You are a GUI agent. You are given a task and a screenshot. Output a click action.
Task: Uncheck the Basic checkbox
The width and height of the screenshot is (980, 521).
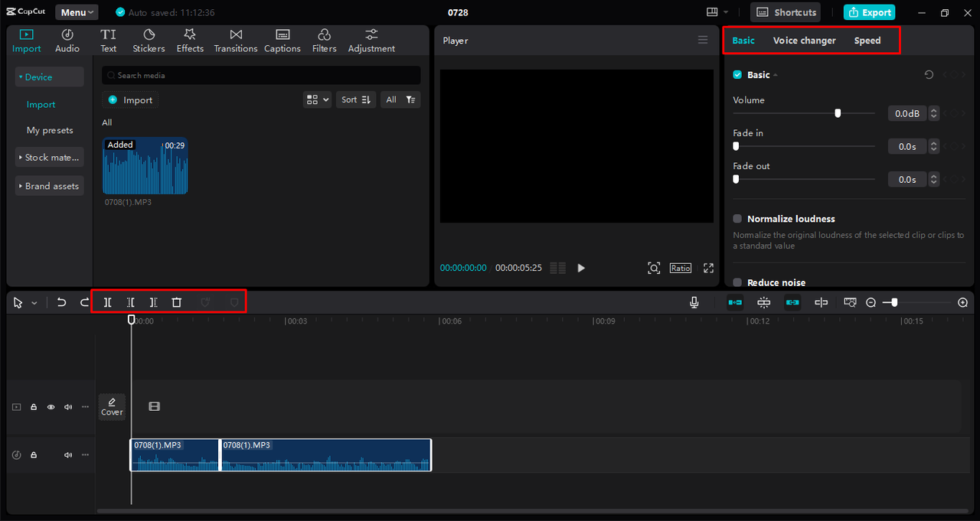[x=737, y=74]
